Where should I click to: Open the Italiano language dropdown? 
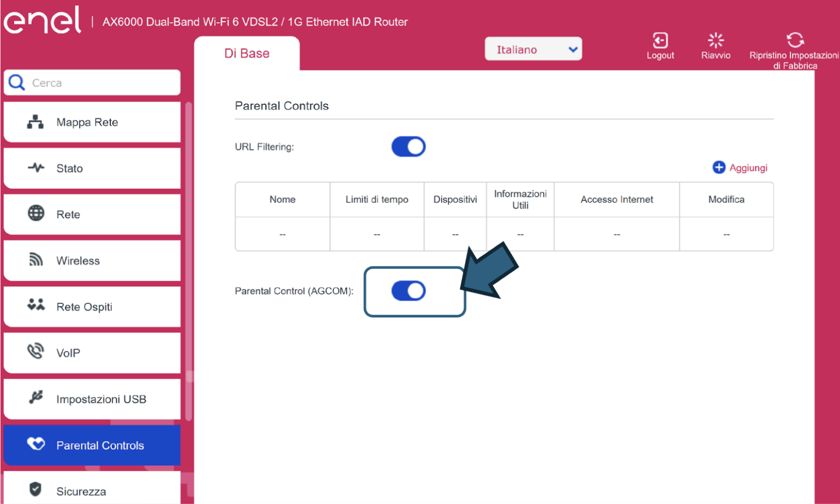[533, 50]
